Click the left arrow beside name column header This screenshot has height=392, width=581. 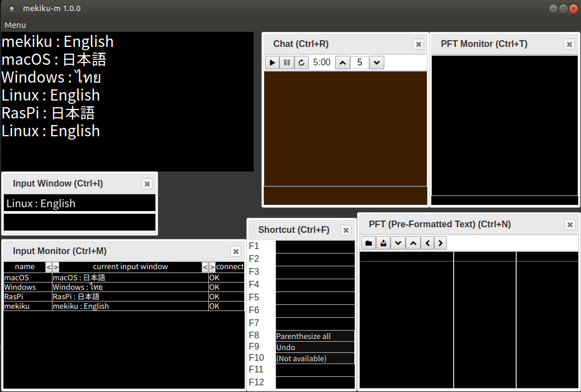click(49, 267)
